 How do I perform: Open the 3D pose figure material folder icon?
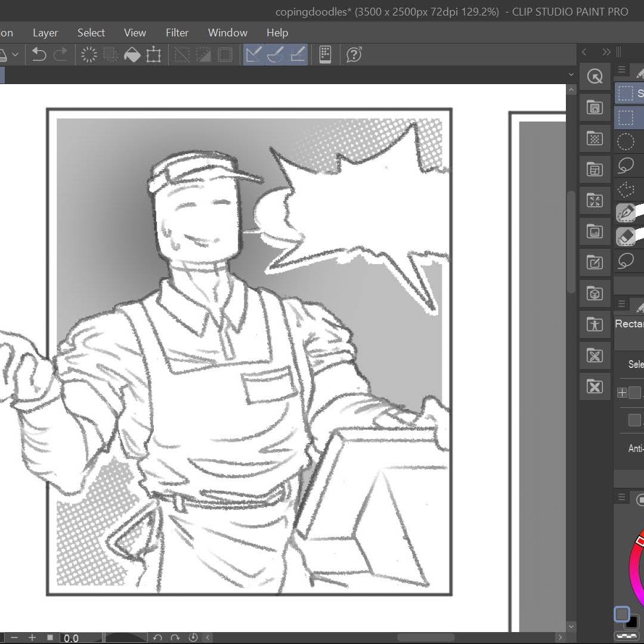pyautogui.click(x=595, y=324)
